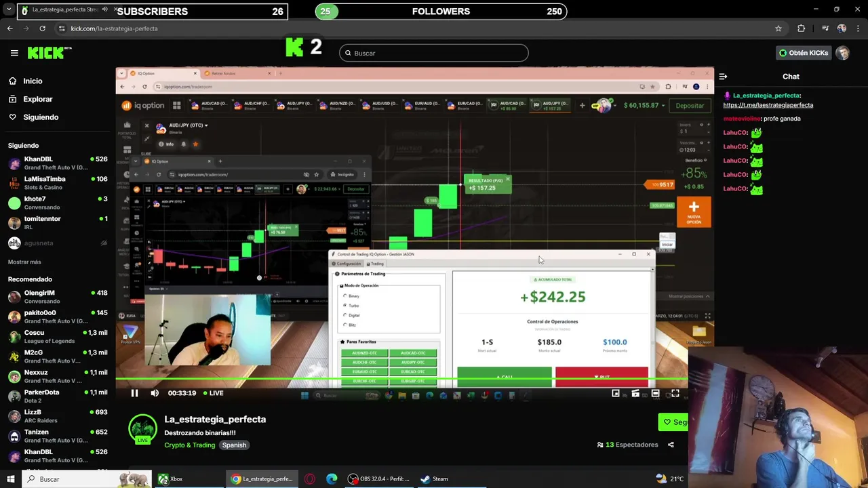The height and width of the screenshot is (488, 868).
Task: Open the Chrome profile avatar
Action: tap(842, 28)
